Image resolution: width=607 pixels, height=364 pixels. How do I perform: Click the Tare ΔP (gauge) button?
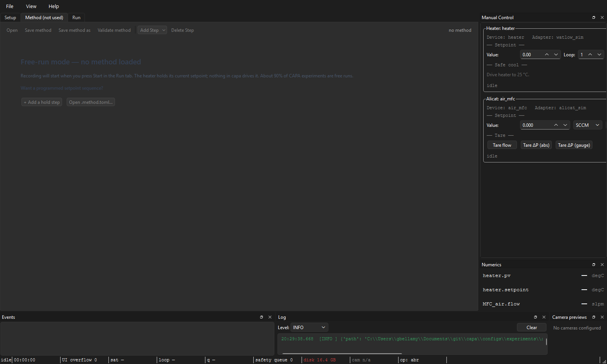pos(574,145)
